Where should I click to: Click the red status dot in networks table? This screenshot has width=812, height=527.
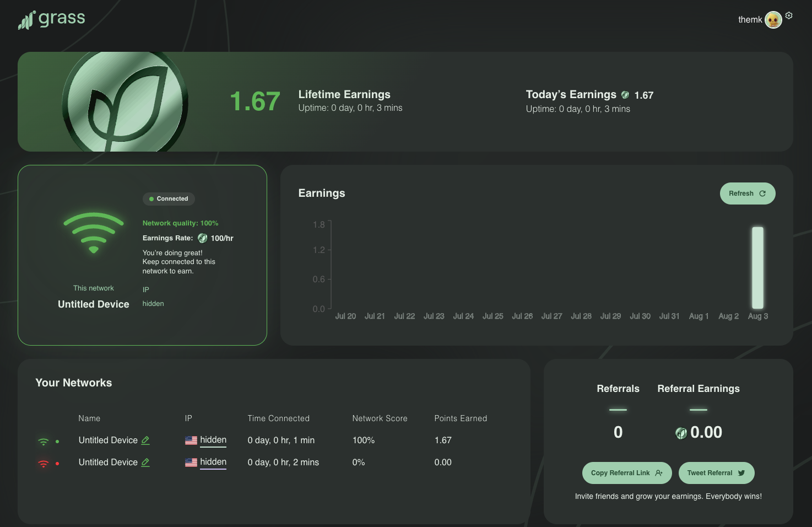(x=57, y=464)
